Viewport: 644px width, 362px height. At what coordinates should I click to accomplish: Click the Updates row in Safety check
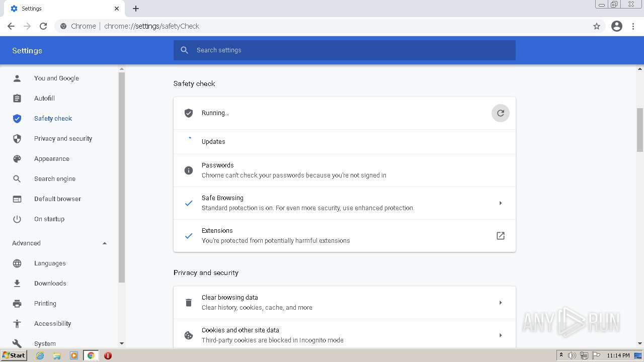pos(345,142)
